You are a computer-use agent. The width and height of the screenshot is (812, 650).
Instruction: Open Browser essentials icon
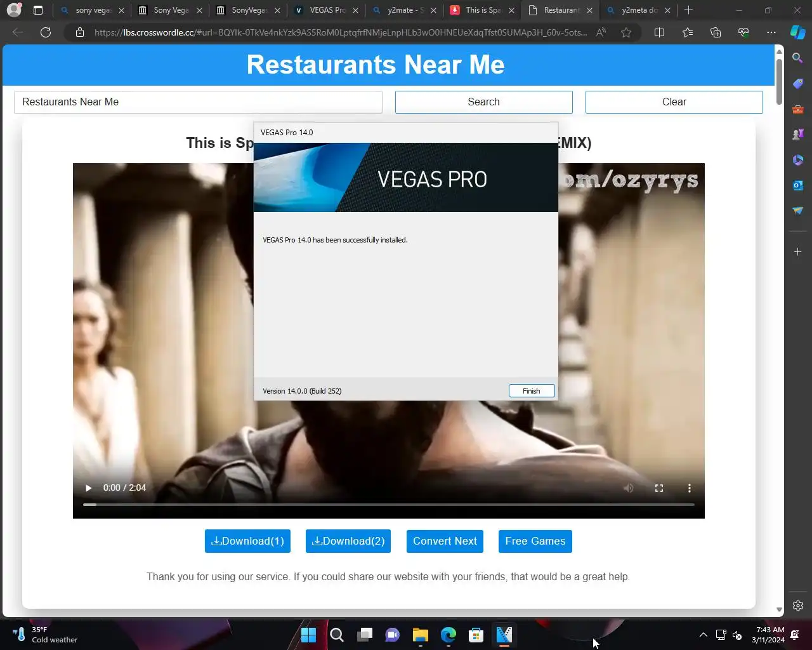point(743,32)
